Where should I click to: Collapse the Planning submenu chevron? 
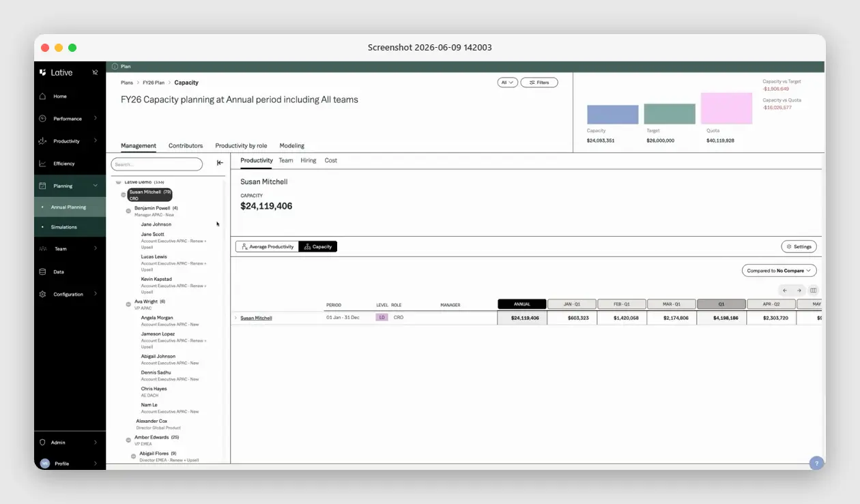coord(95,186)
